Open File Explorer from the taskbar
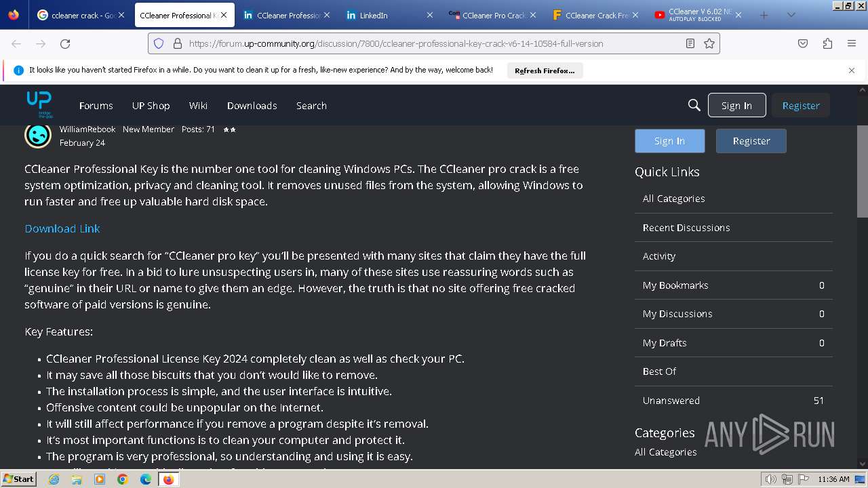 coord(77,479)
